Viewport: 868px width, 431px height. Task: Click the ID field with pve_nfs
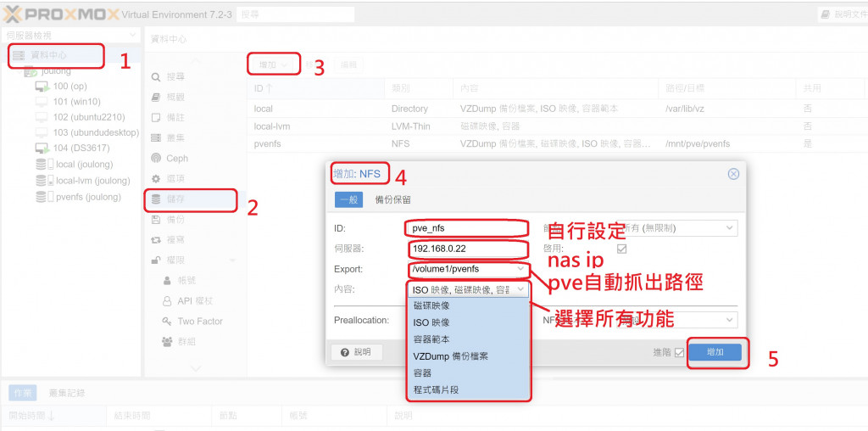467,228
